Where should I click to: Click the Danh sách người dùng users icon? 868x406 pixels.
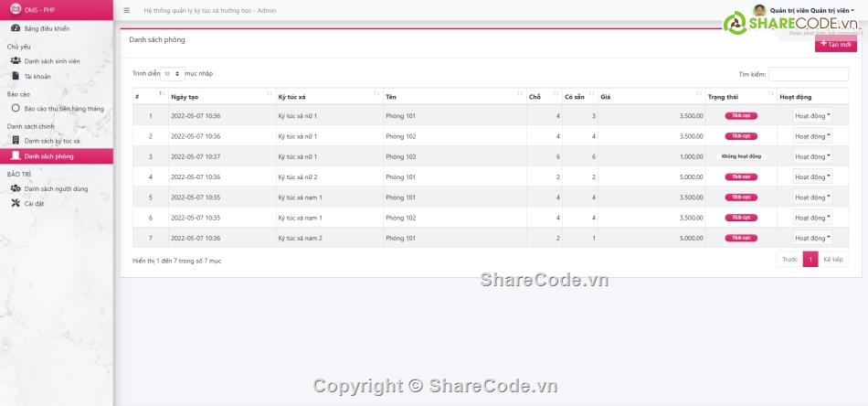pyautogui.click(x=16, y=188)
